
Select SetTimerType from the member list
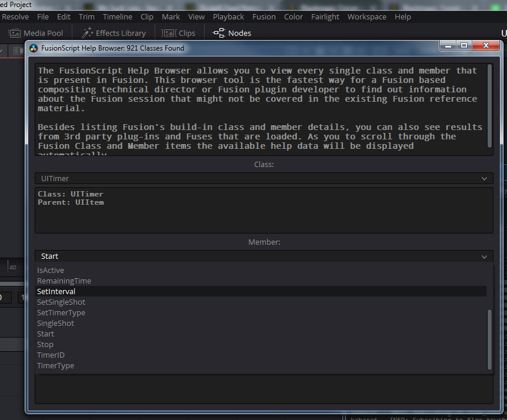[x=261, y=313]
